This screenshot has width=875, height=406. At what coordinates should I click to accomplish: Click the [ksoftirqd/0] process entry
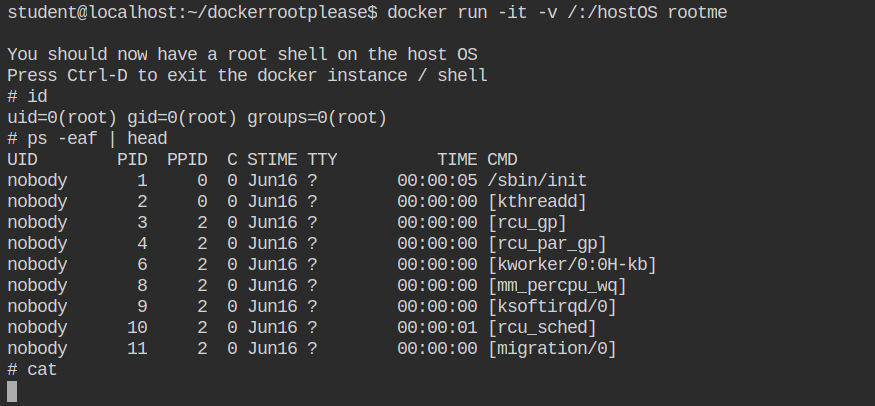(x=552, y=307)
